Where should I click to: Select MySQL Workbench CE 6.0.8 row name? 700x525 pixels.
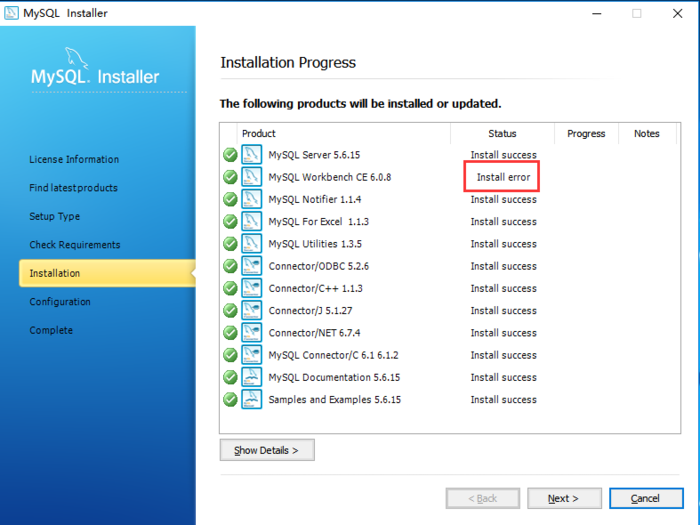(x=330, y=177)
